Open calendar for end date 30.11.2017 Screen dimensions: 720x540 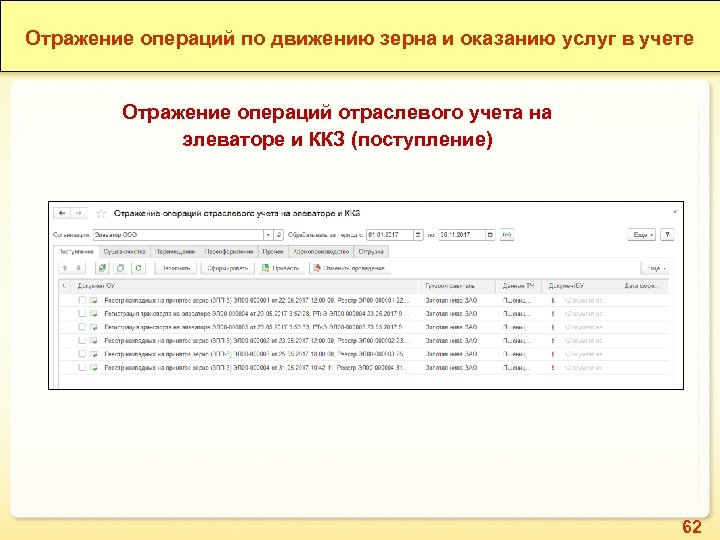tap(490, 235)
